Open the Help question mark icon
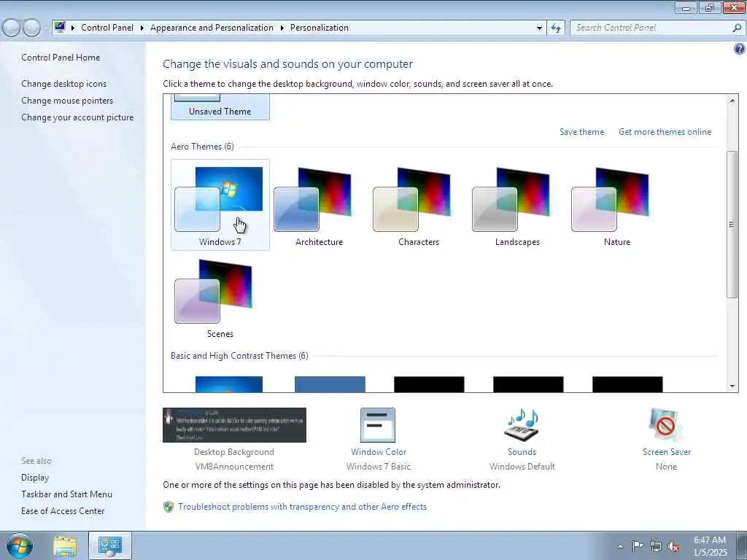This screenshot has height=560, width=747. tap(740, 49)
